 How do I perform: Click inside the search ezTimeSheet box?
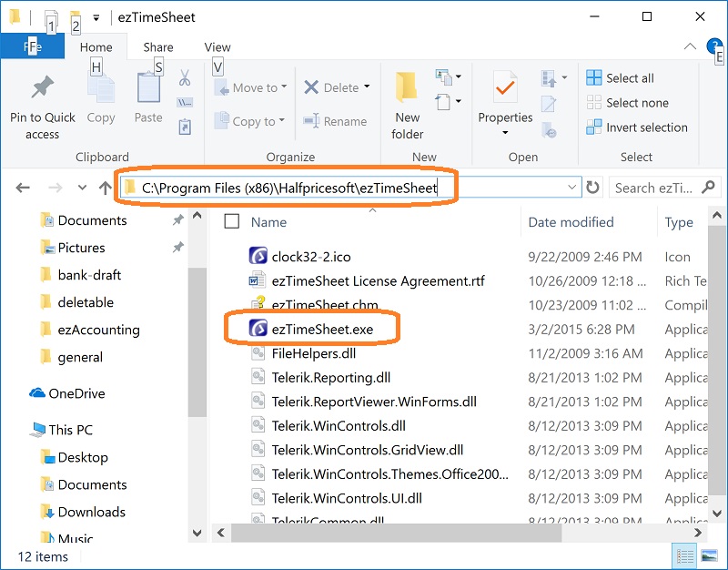click(652, 187)
